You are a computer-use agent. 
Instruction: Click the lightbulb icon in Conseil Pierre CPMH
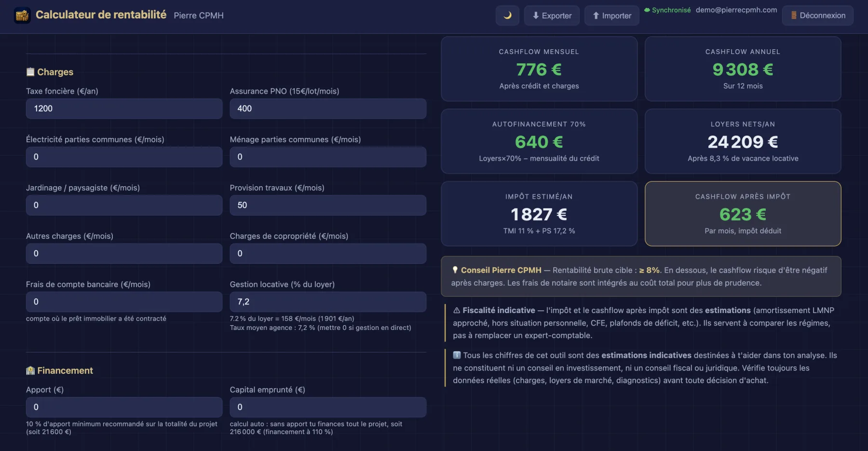(455, 270)
